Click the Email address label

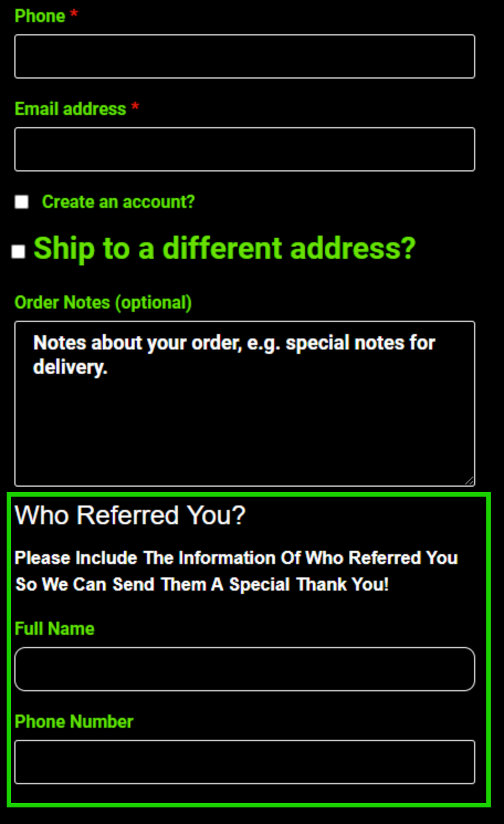(70, 109)
